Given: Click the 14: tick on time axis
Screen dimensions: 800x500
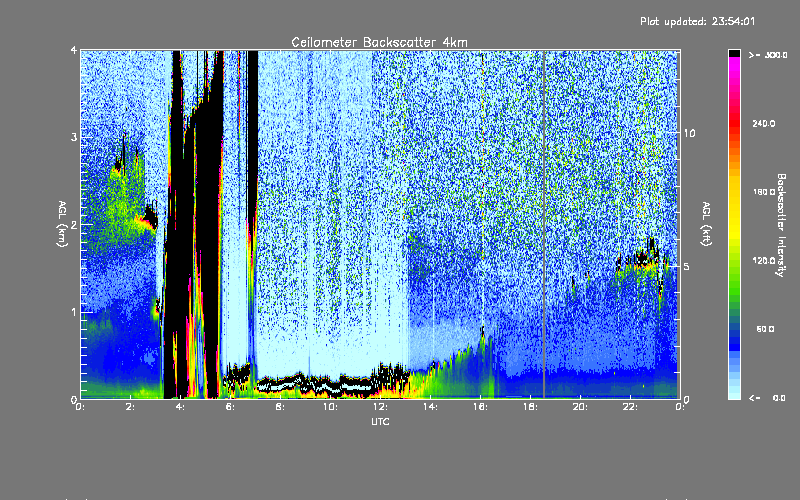Looking at the screenshot, I should tap(430, 407).
